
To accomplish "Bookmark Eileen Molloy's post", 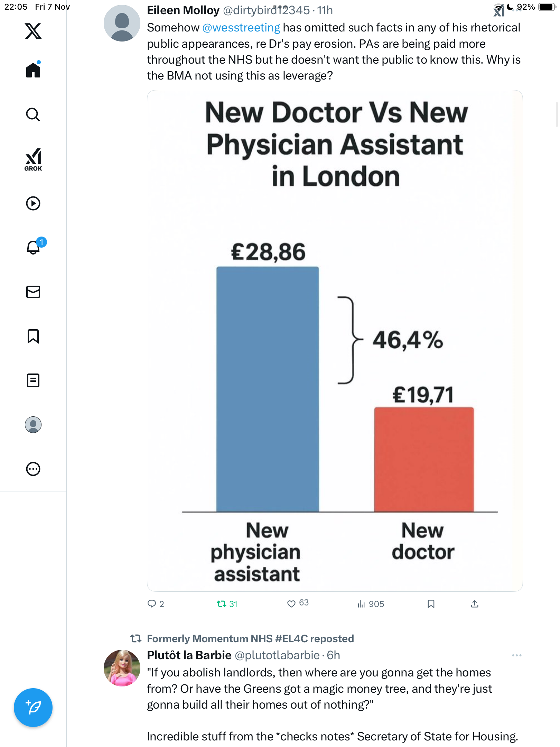I will coord(431,604).
